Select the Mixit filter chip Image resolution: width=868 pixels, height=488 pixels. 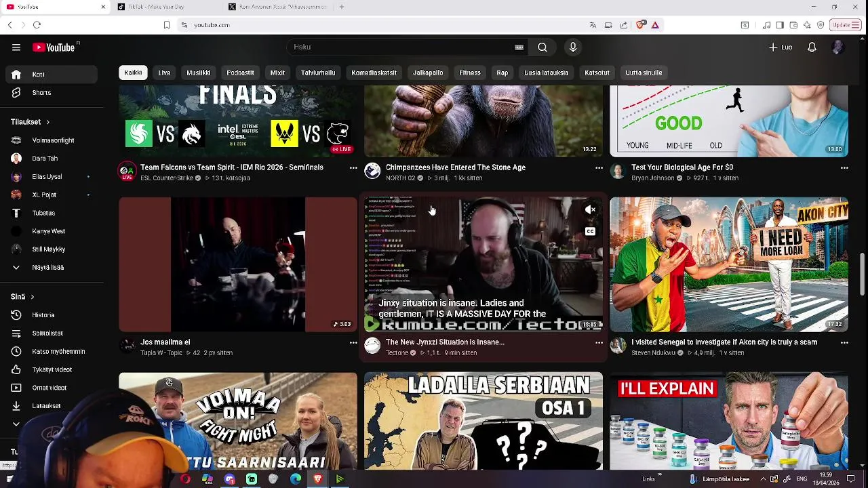click(277, 73)
